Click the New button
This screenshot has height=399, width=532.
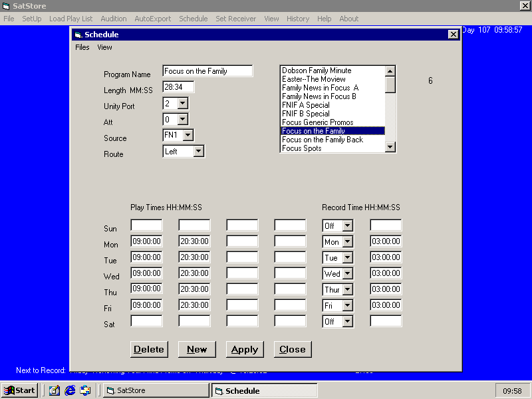197,350
